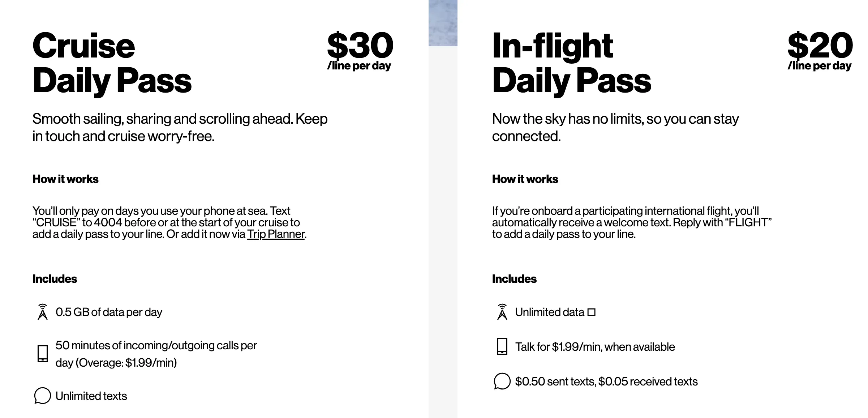Click the $30 per line price
The height and width of the screenshot is (418, 868).
360,51
